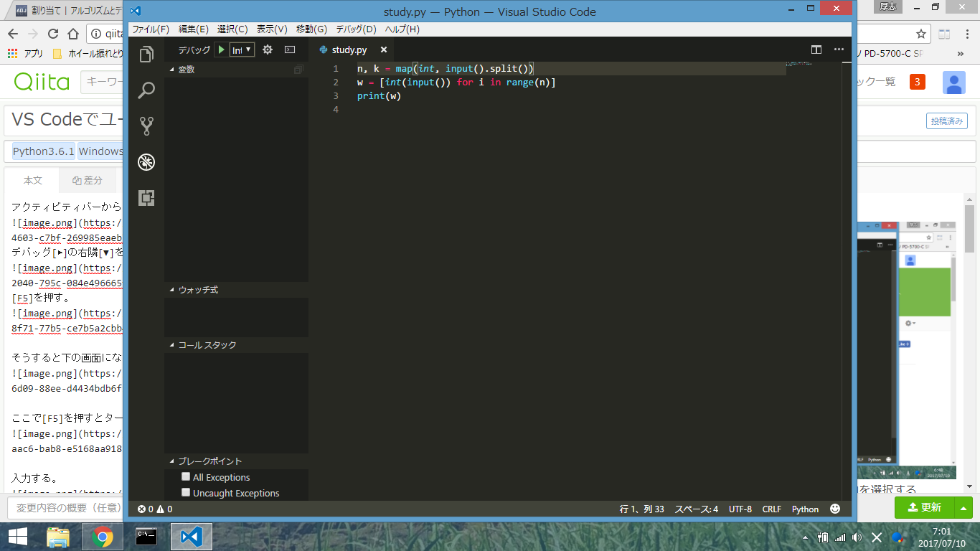Split the editor using the split icon

coord(816,50)
